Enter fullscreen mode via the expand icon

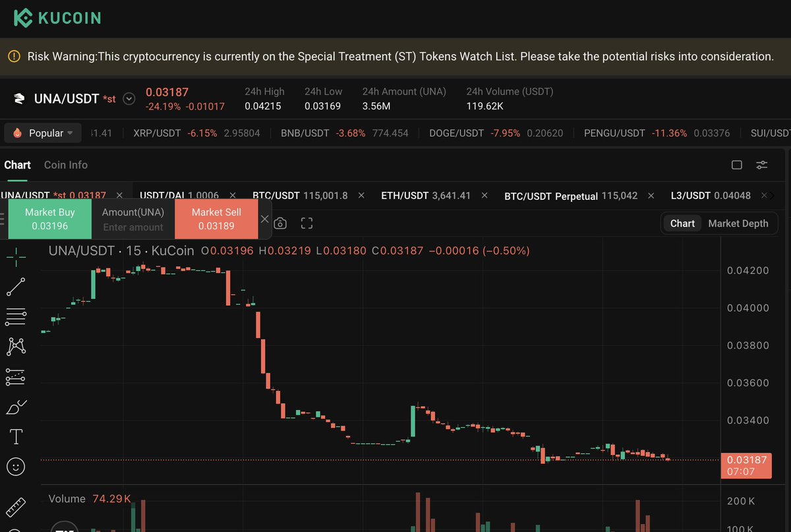pos(307,223)
